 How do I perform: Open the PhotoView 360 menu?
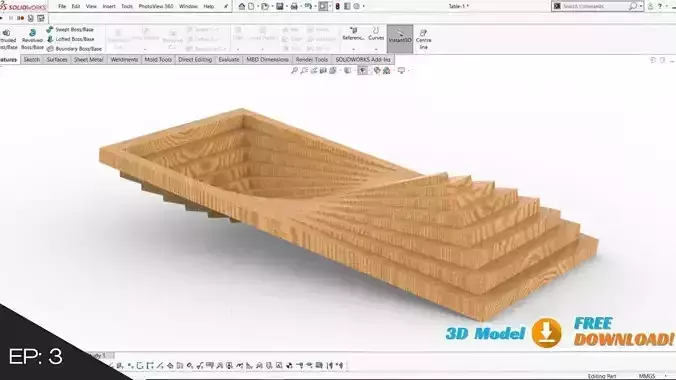[x=156, y=6]
